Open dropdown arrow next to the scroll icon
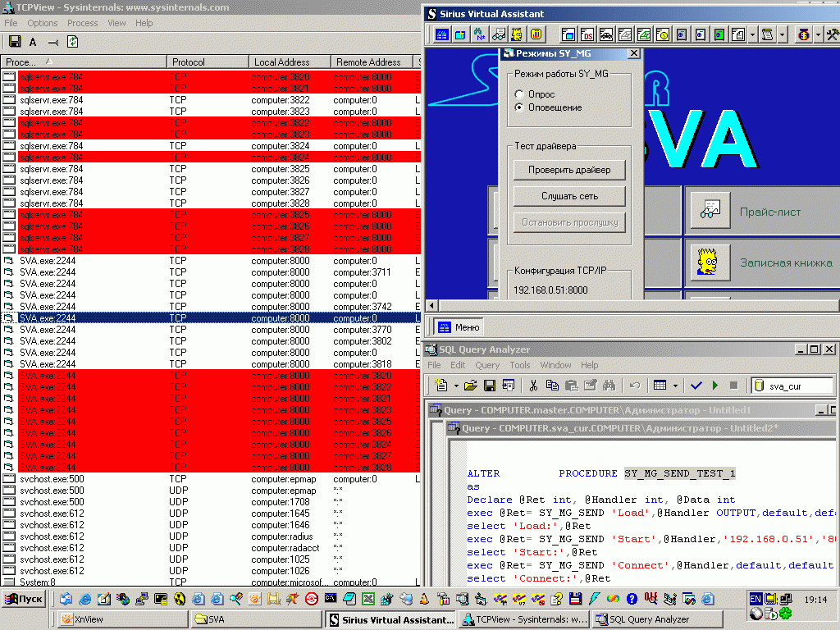The width and height of the screenshot is (840, 630). [782, 34]
